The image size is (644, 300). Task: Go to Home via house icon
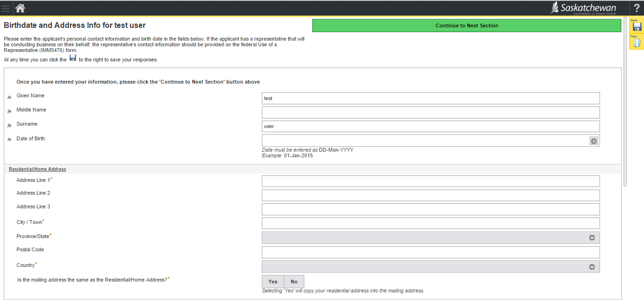tap(20, 8)
